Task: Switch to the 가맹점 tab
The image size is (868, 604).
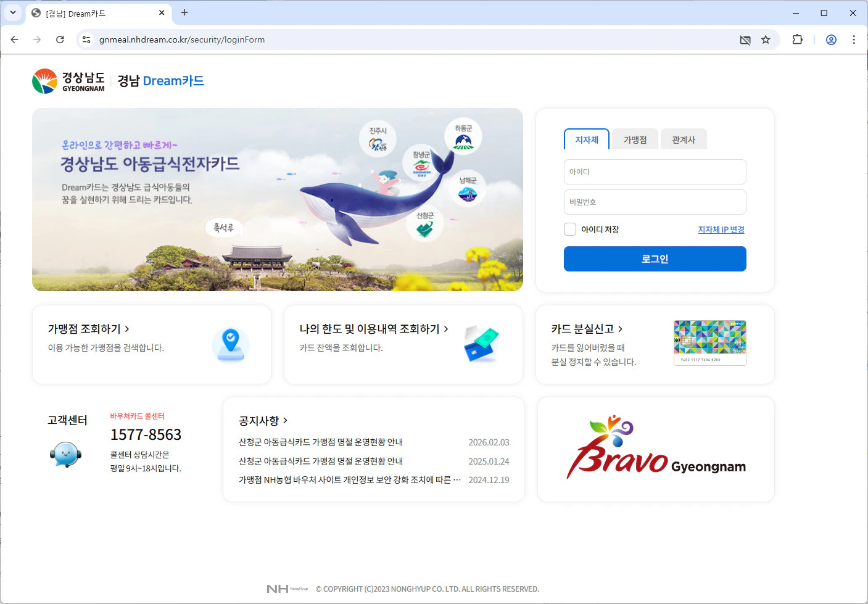Action: [634, 139]
